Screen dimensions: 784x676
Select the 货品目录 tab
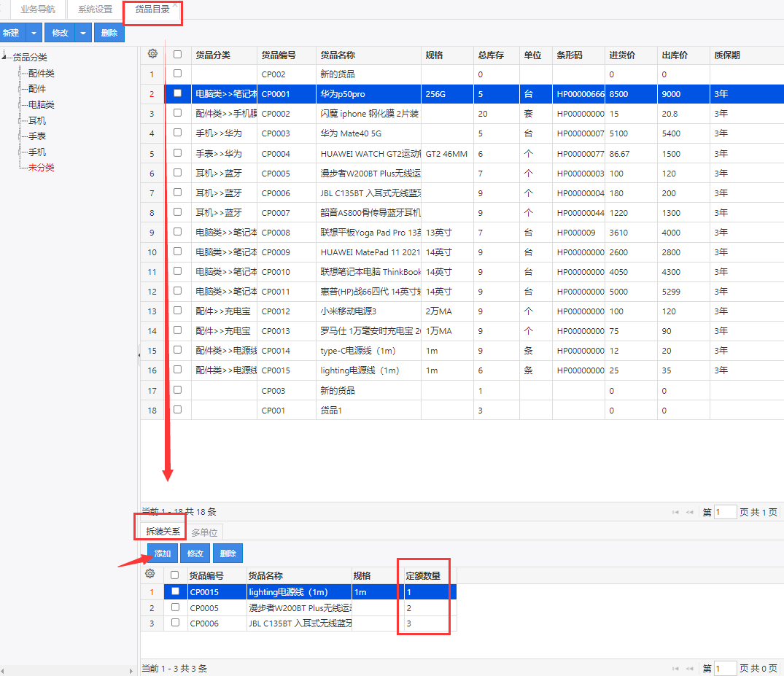[152, 9]
